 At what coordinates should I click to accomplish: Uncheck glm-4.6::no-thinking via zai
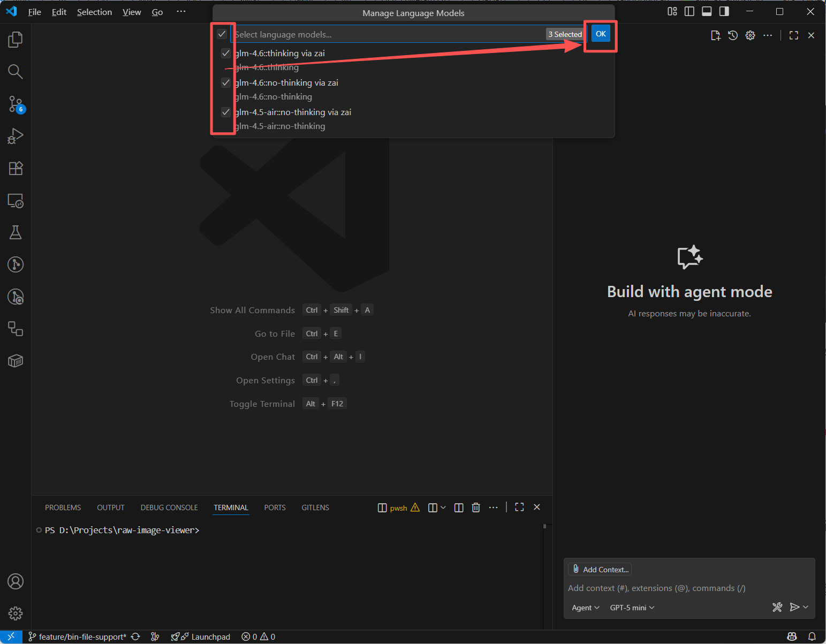point(226,82)
